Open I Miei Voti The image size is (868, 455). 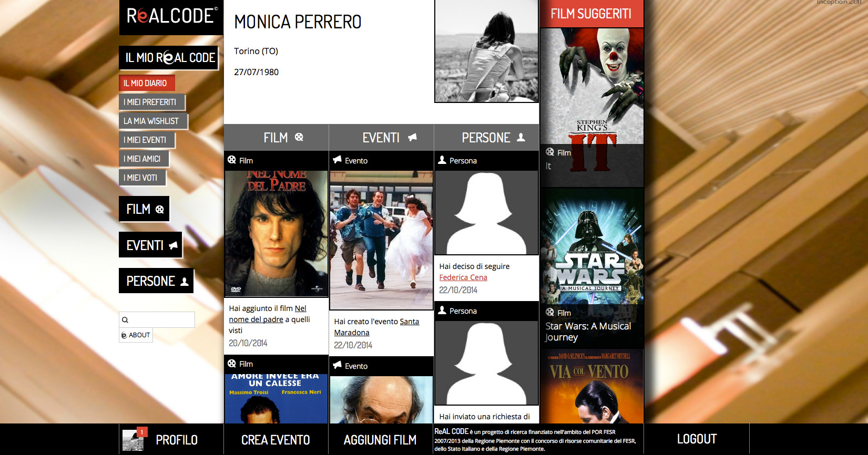pyautogui.click(x=141, y=178)
